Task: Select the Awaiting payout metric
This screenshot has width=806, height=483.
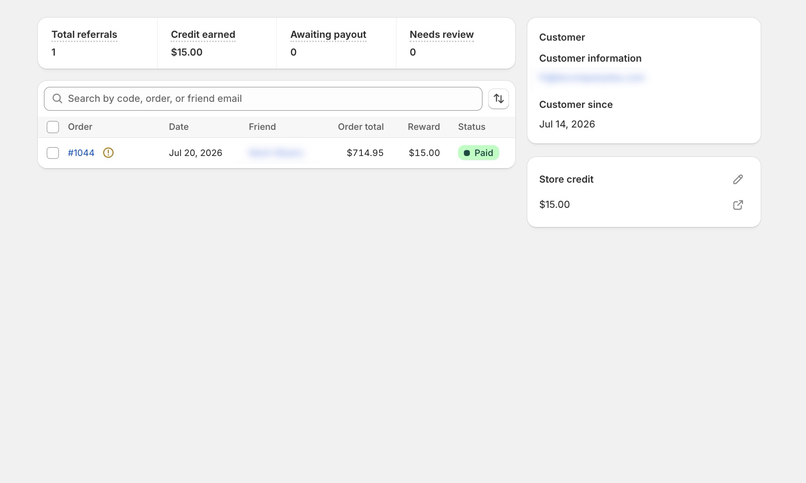Action: [328, 34]
